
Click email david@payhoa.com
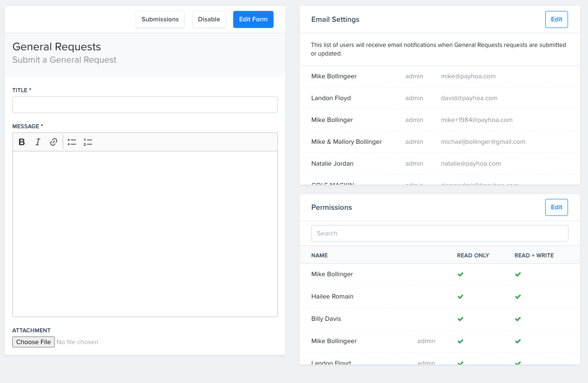pos(469,98)
